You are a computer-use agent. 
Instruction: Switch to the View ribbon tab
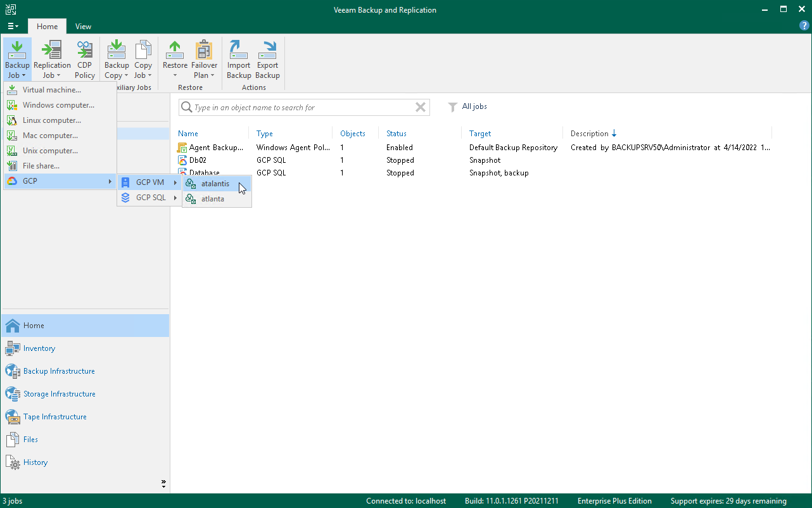point(83,27)
